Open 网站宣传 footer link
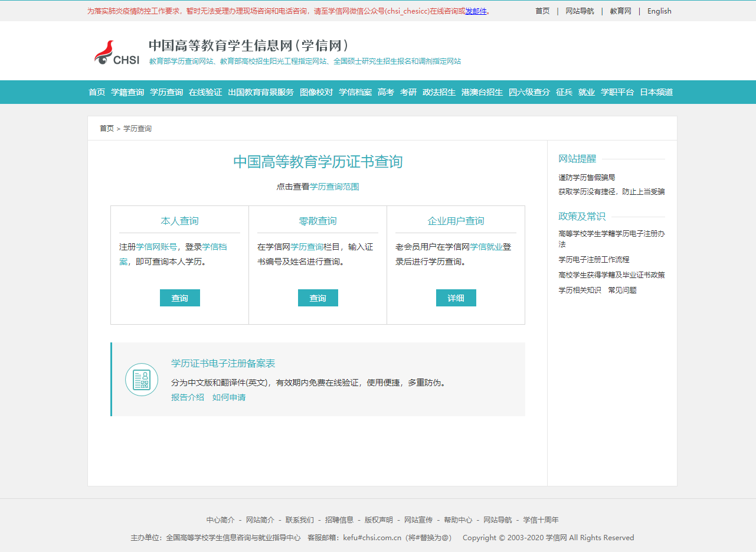The width and height of the screenshot is (756, 552). pos(418,520)
